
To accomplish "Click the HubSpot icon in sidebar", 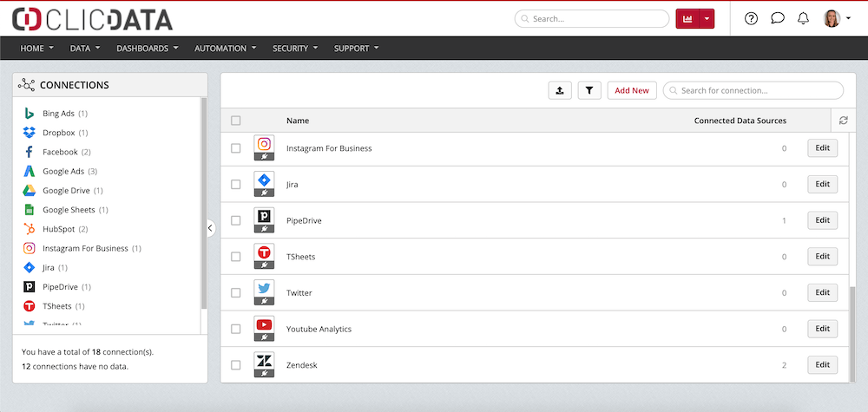I will (30, 229).
